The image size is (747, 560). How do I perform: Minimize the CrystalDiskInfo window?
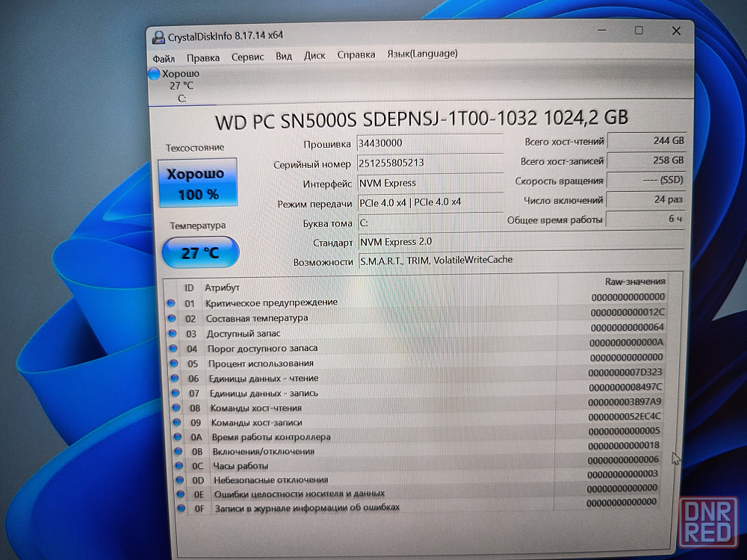click(x=602, y=31)
